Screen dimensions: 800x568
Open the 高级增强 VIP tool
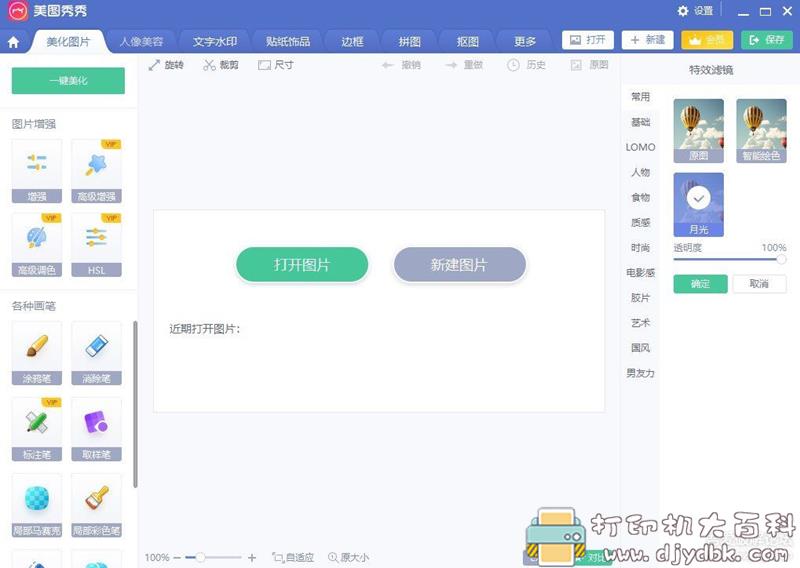point(96,171)
